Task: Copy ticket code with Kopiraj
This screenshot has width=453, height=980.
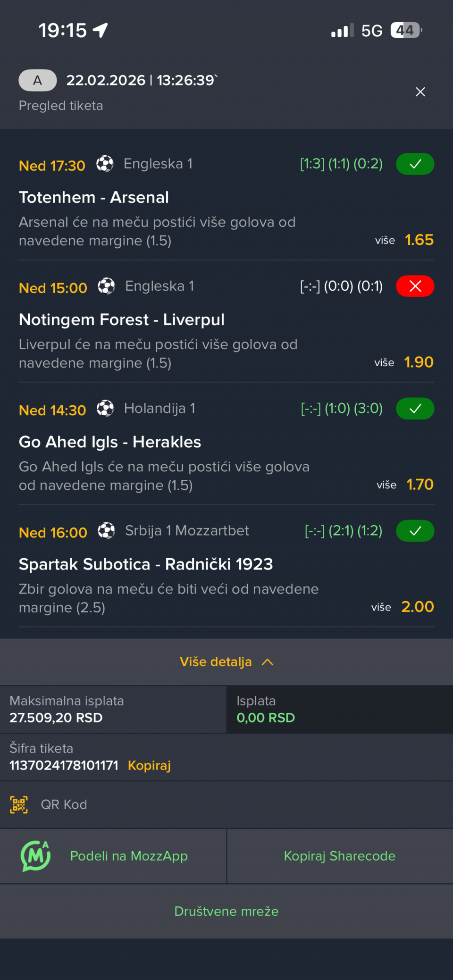Action: [x=149, y=765]
